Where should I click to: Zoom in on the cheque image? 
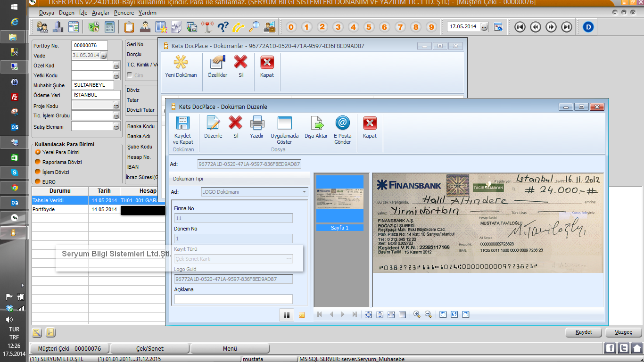(x=417, y=314)
